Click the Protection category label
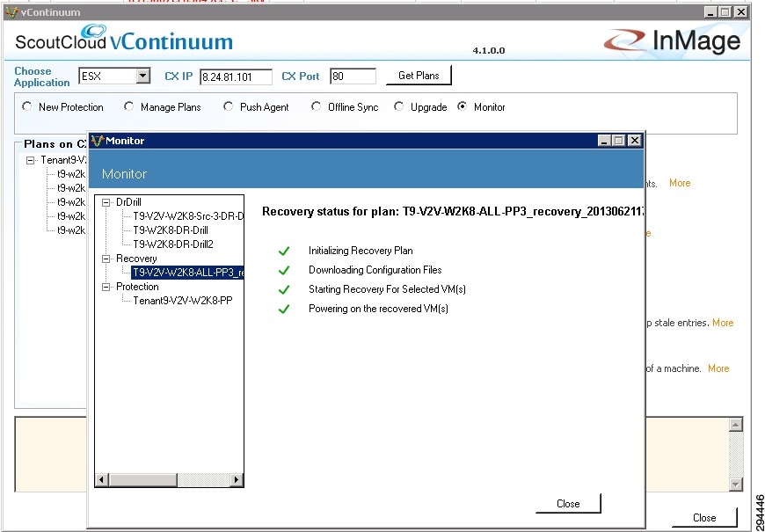Image resolution: width=765 pixels, height=532 pixels. [137, 287]
